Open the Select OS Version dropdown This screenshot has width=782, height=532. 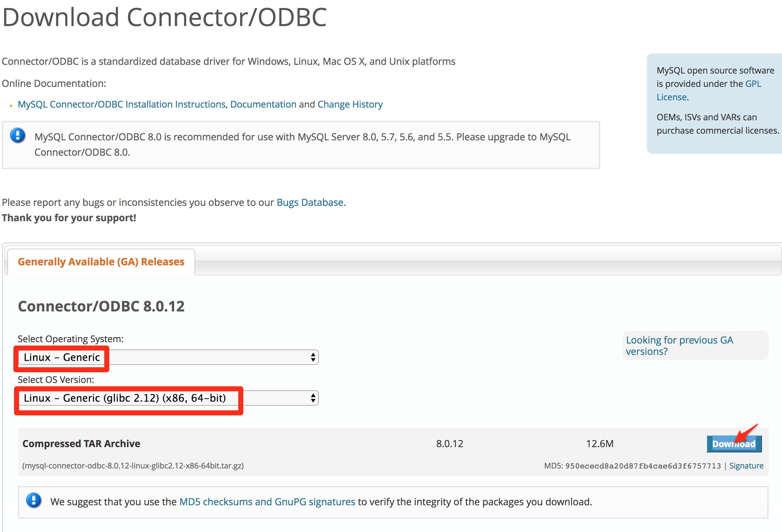pyautogui.click(x=168, y=398)
